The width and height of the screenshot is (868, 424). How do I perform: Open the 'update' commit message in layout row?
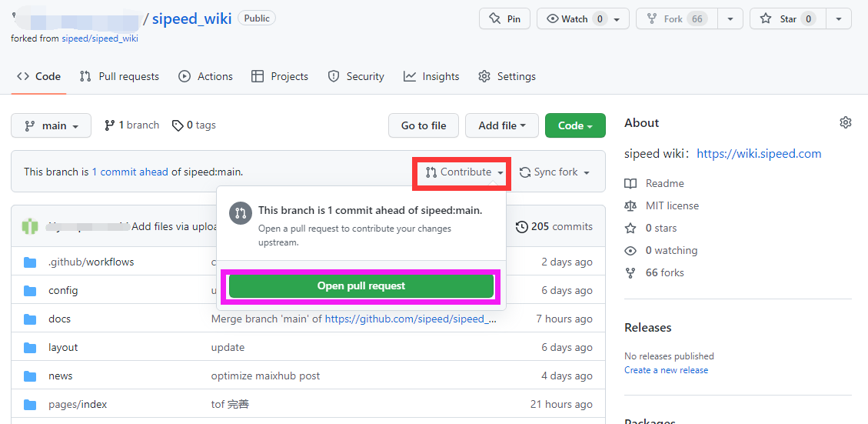click(228, 348)
